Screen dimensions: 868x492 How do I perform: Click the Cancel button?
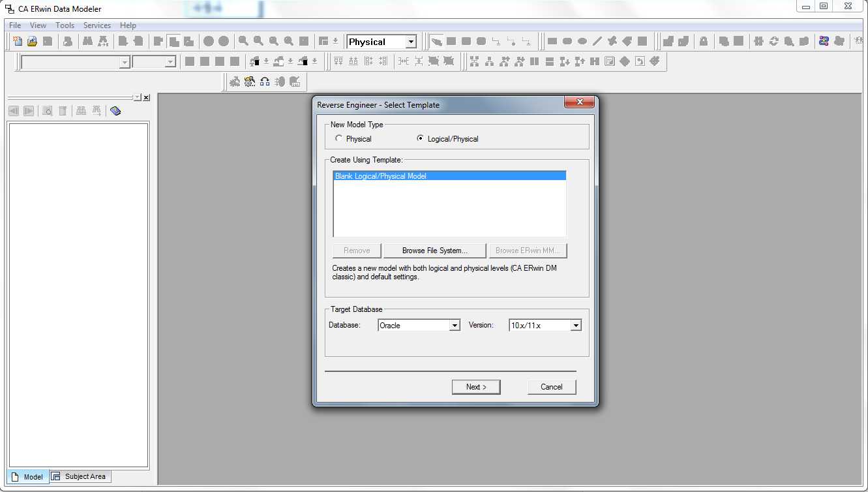point(552,387)
